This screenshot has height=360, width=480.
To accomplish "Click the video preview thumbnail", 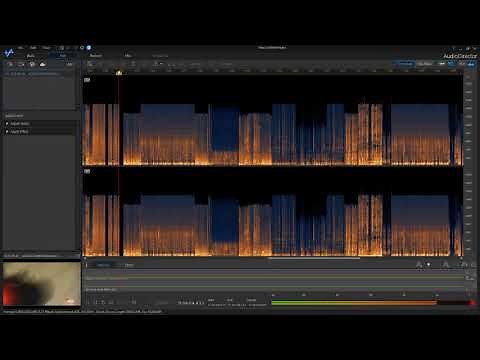I will click(x=42, y=283).
